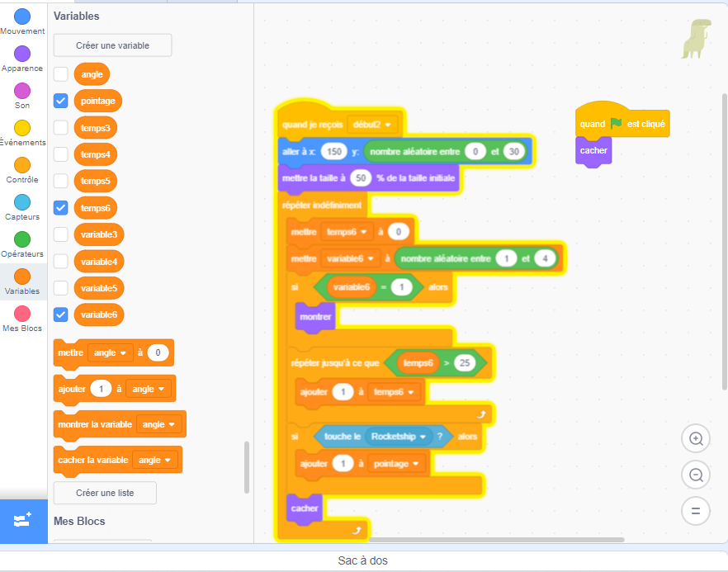Click the Créer une liste button

[105, 493]
